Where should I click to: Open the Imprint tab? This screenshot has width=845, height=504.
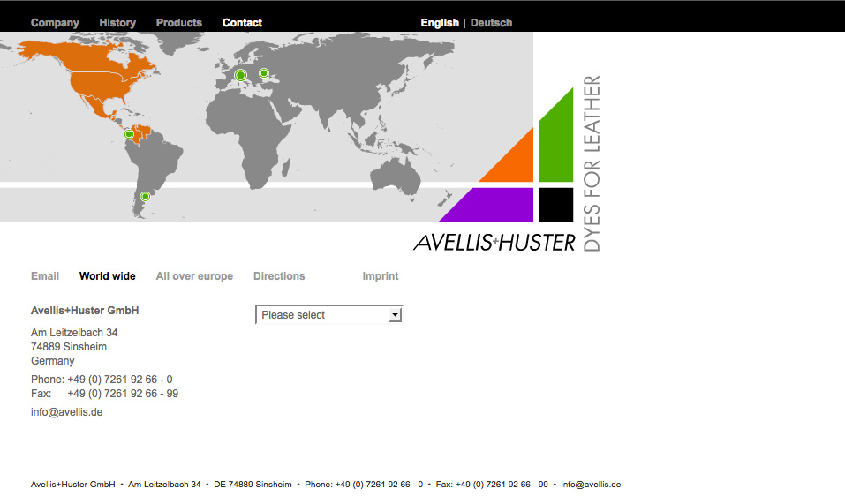[x=381, y=275]
